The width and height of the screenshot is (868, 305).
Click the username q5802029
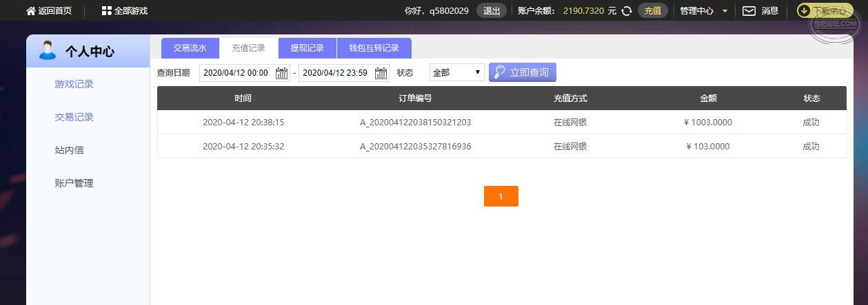tap(449, 11)
